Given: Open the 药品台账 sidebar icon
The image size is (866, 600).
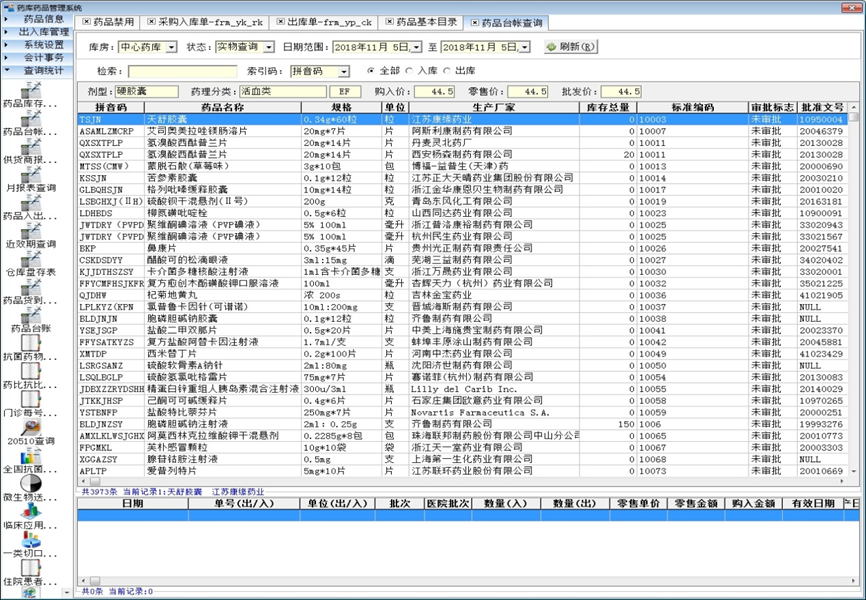Looking at the screenshot, I should (x=31, y=315).
